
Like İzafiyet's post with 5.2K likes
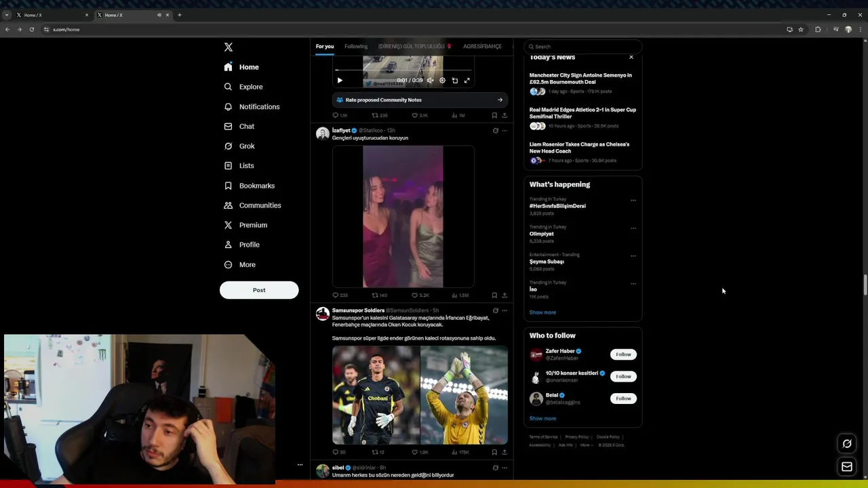[x=420, y=296]
